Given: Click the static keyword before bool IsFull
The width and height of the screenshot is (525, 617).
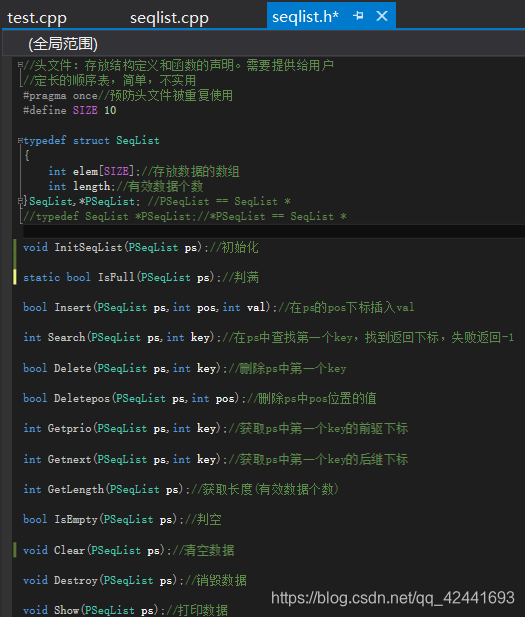Looking at the screenshot, I should tap(41, 277).
